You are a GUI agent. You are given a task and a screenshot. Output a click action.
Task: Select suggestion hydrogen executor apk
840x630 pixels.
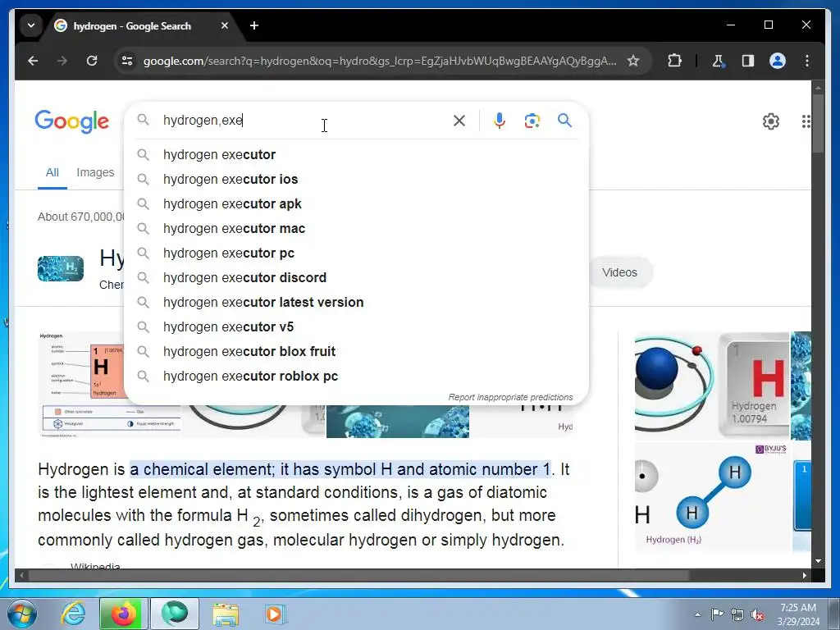(x=356, y=204)
